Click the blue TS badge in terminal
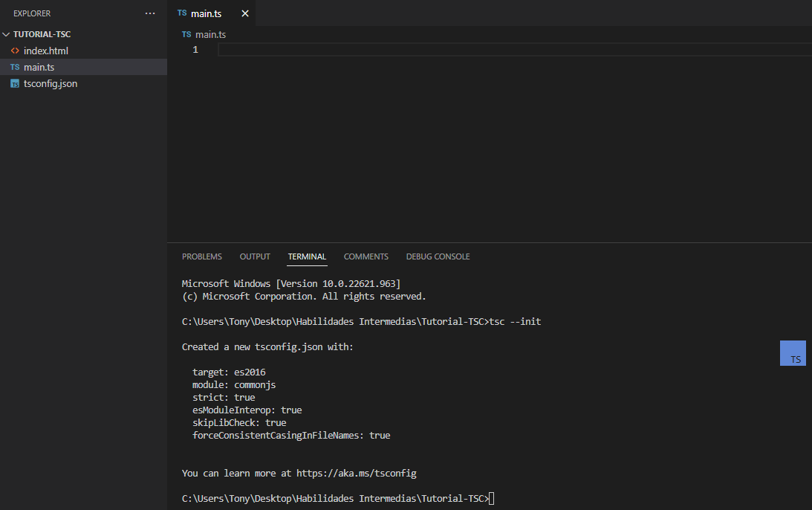 point(793,353)
